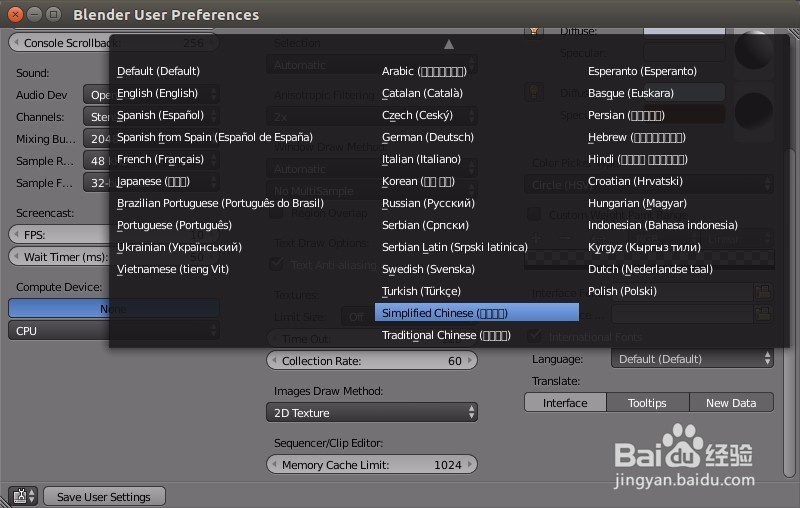Image resolution: width=800 pixels, height=508 pixels.
Task: Open the Language dropdown
Action: coord(692,359)
